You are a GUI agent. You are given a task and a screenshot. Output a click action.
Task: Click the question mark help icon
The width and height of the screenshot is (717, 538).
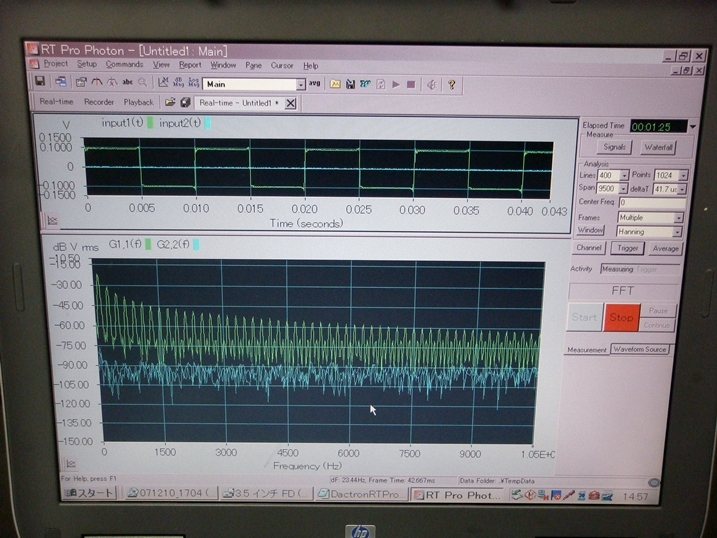(x=452, y=85)
